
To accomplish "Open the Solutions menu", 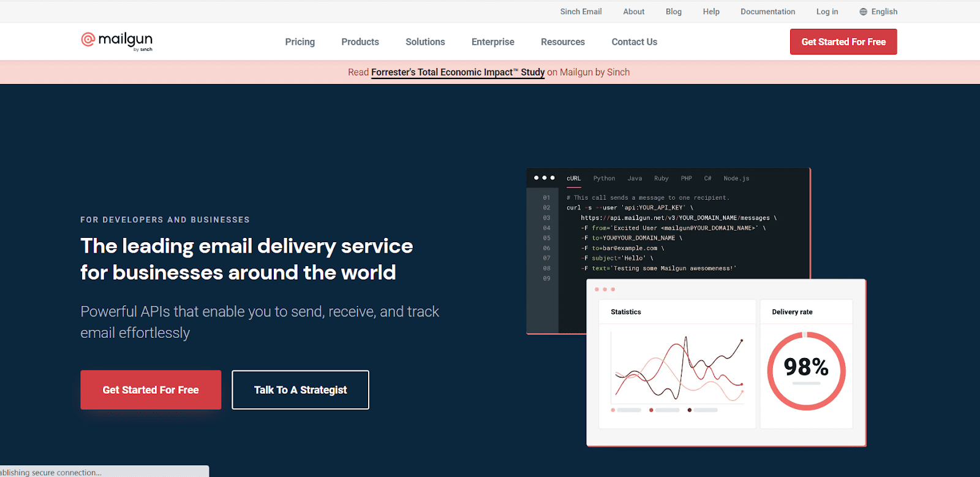I will 425,42.
